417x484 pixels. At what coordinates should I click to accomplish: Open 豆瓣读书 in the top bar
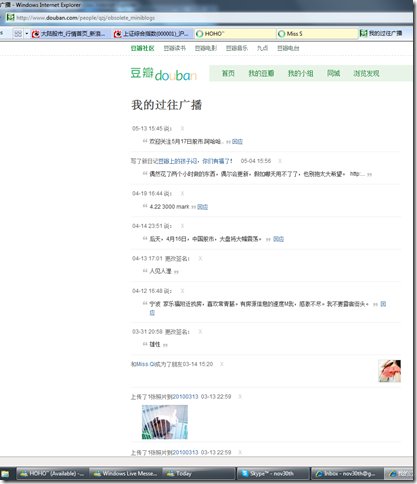[175, 48]
